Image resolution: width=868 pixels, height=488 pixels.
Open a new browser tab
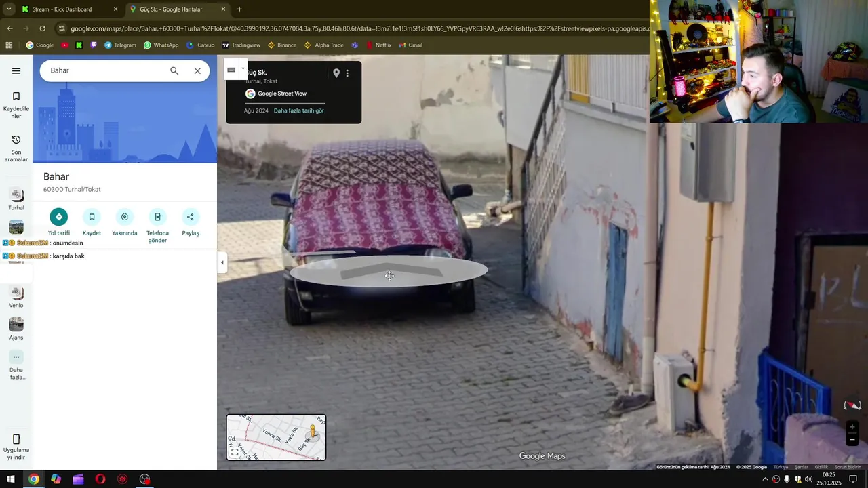pyautogui.click(x=239, y=9)
